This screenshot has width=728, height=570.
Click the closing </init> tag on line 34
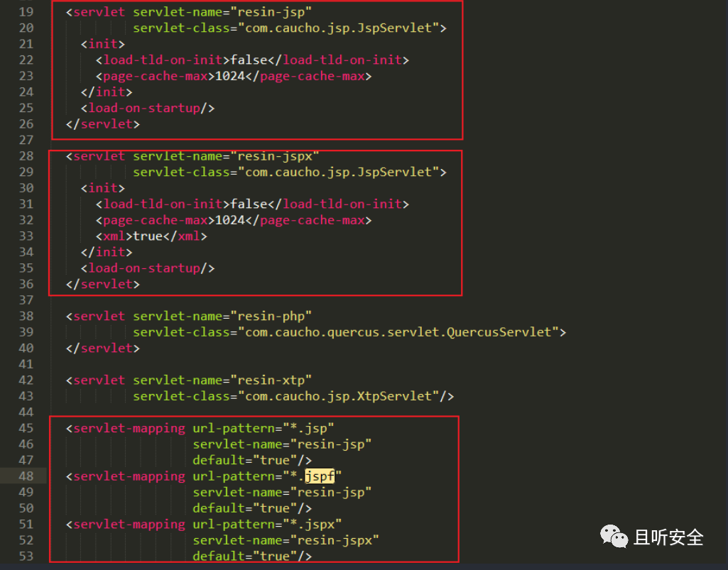(x=107, y=251)
